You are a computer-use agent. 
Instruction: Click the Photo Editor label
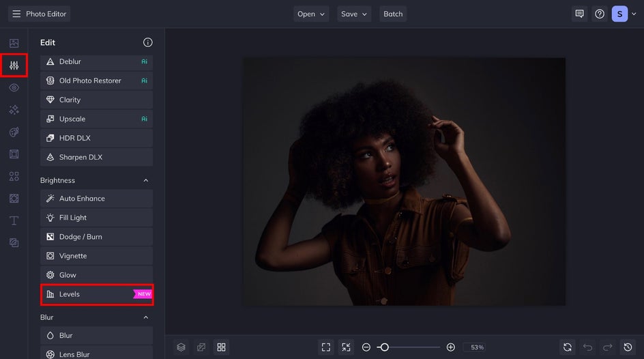[x=46, y=14]
